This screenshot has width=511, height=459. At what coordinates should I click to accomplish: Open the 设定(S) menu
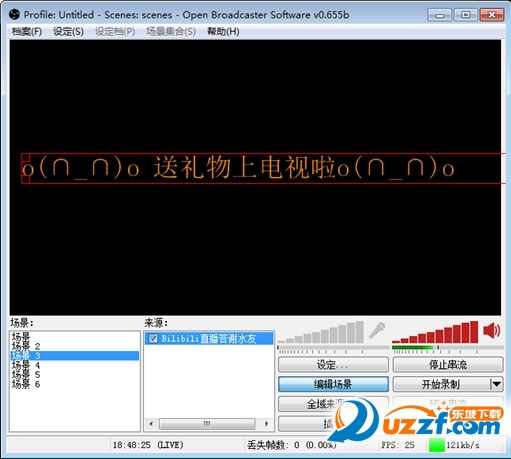(68, 32)
